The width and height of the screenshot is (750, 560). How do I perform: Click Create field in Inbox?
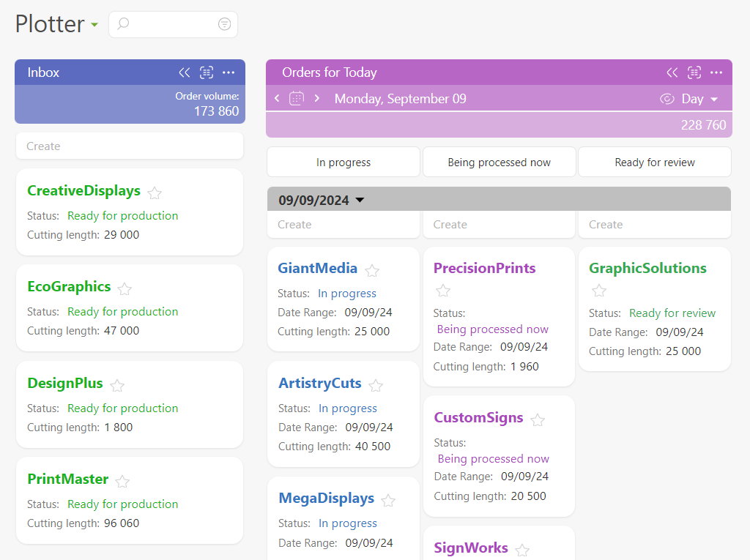point(130,146)
